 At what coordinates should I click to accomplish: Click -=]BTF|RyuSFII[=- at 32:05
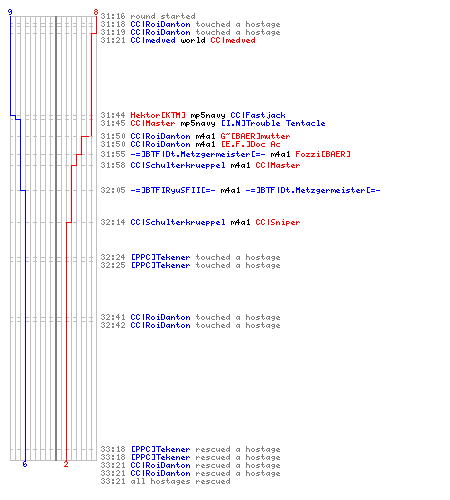(x=173, y=190)
